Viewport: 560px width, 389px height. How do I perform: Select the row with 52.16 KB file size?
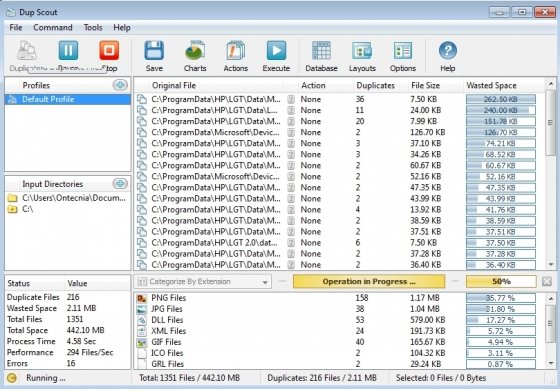click(340, 176)
